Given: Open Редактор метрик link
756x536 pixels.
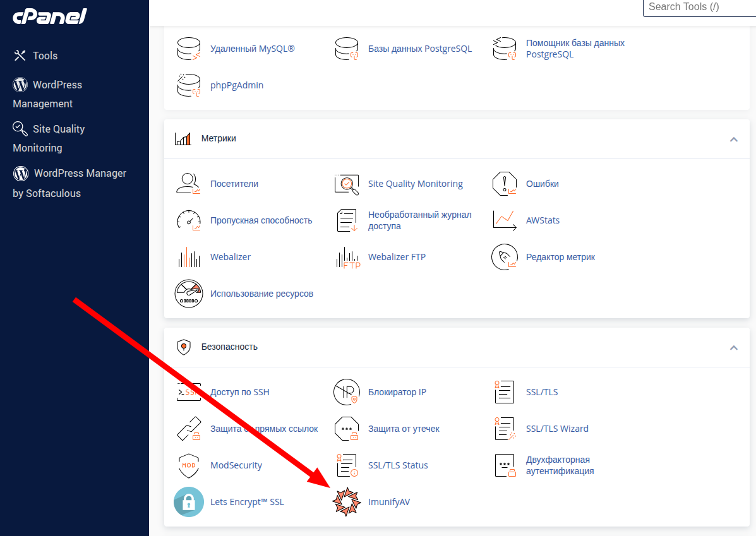Looking at the screenshot, I should (x=560, y=257).
